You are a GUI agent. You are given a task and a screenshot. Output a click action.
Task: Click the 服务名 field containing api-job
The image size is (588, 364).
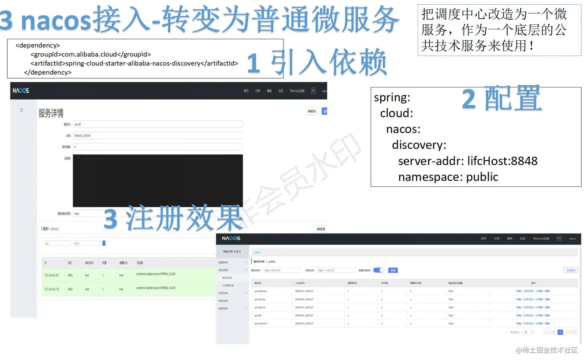[158, 124]
